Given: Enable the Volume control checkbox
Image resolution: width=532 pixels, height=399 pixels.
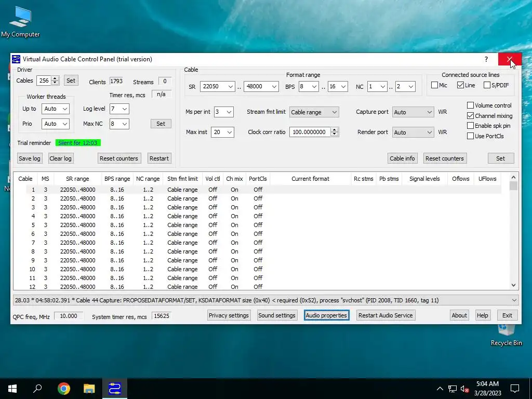Looking at the screenshot, I should tap(470, 105).
